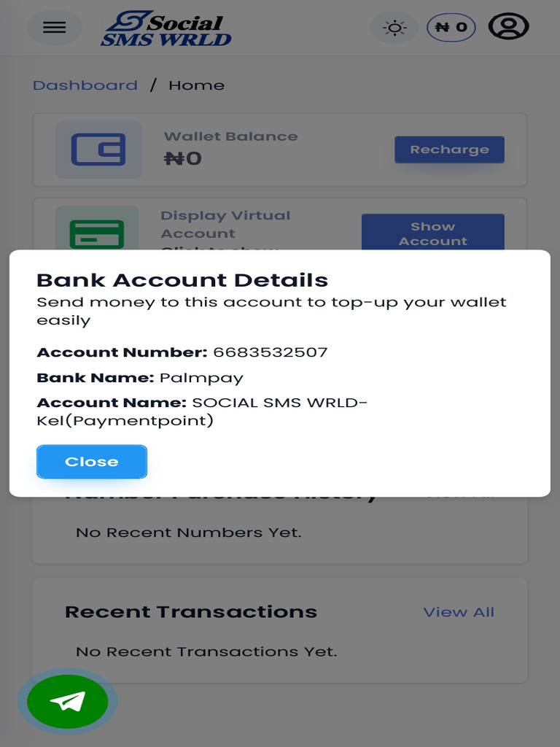The height and width of the screenshot is (747, 560).
Task: Click the Social SMS WRLD logo
Action: click(x=166, y=29)
